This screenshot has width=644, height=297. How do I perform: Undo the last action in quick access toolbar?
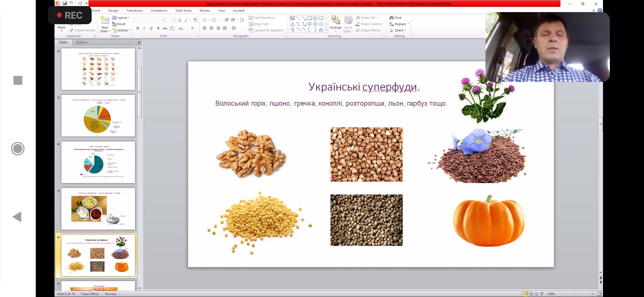coord(71,3)
